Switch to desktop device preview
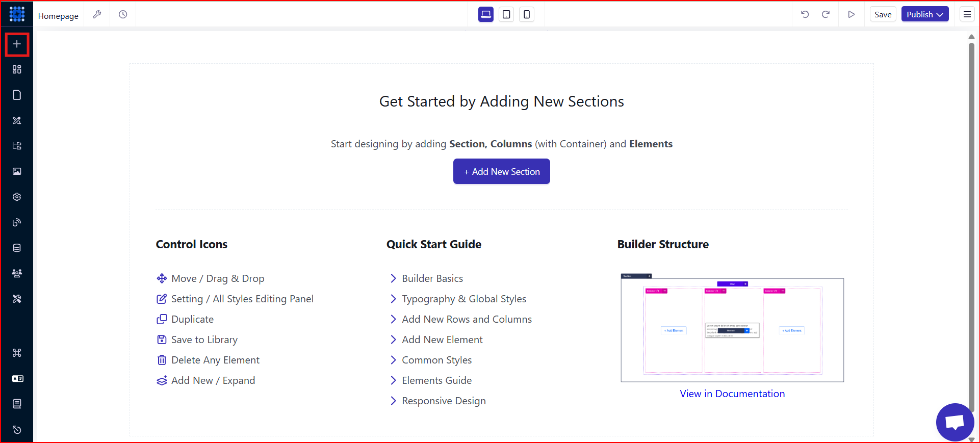Screen dimensions: 980x443 486,14
